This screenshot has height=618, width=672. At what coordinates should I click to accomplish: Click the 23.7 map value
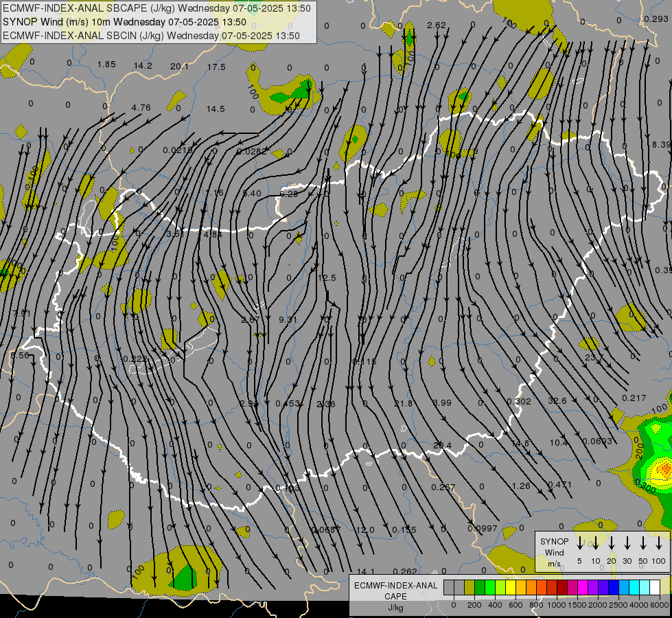pos(594,357)
